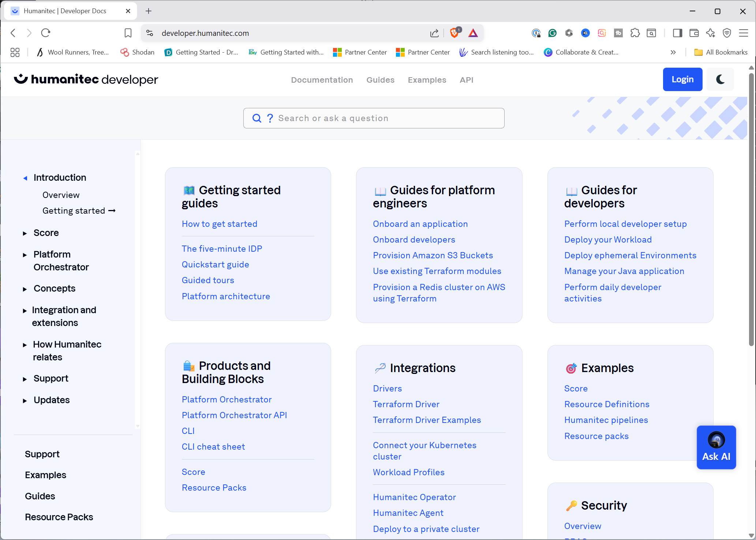
Task: Open the apps grid icon in the bookmarks bar
Action: [x=15, y=52]
